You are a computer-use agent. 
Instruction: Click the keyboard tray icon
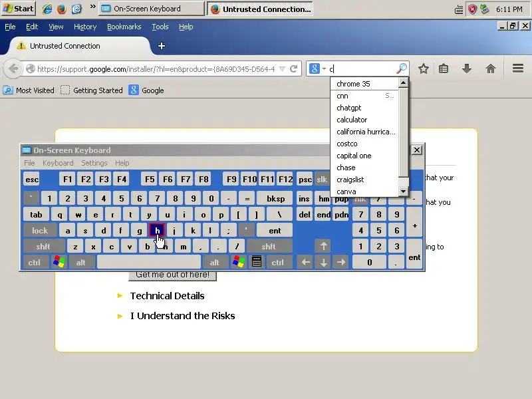click(459, 10)
